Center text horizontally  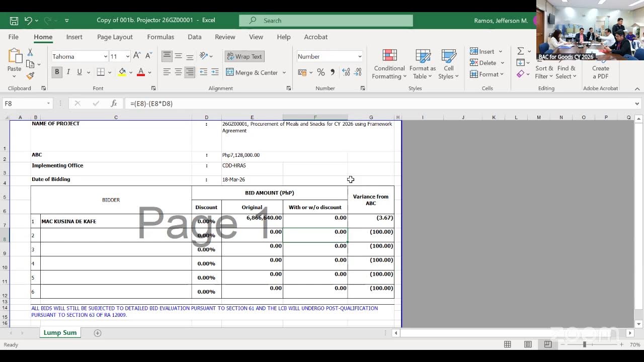[178, 72]
